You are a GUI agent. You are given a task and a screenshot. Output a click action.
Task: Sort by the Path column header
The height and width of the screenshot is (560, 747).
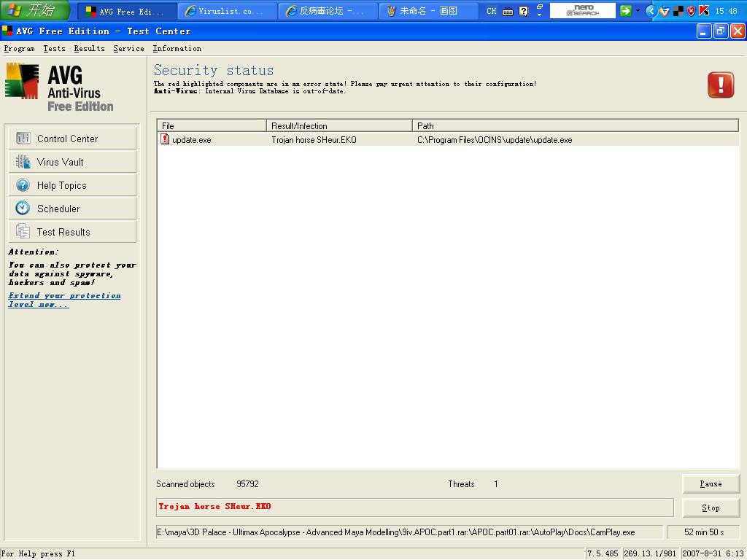576,125
